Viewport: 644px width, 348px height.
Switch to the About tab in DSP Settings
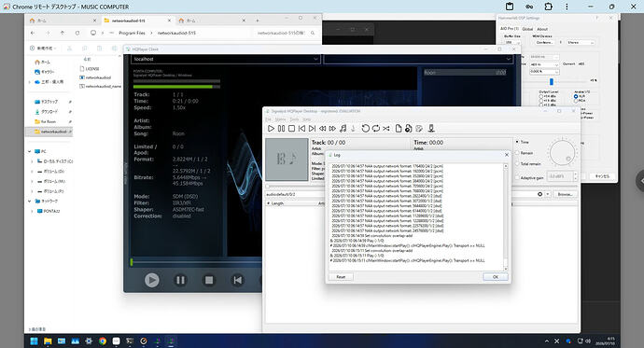coord(542,29)
